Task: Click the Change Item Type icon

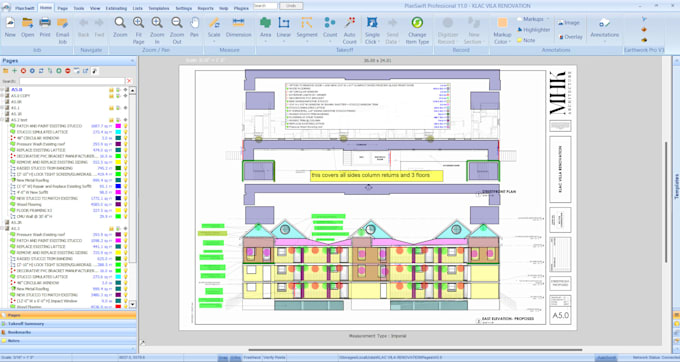Action: click(417, 30)
